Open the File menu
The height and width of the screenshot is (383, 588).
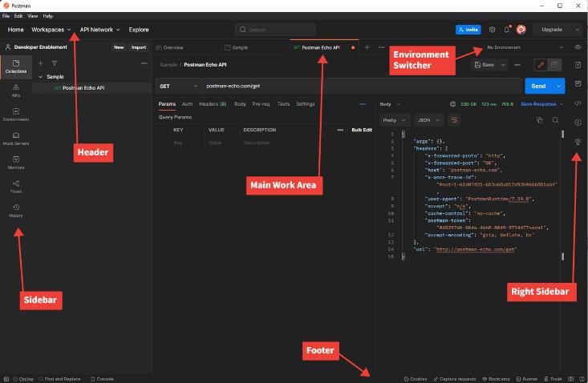pos(6,16)
